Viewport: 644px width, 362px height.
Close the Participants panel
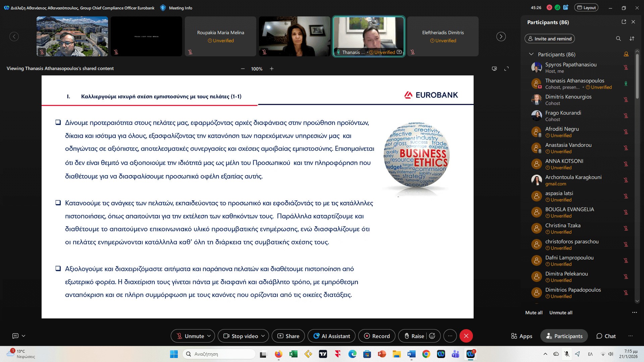[633, 22]
